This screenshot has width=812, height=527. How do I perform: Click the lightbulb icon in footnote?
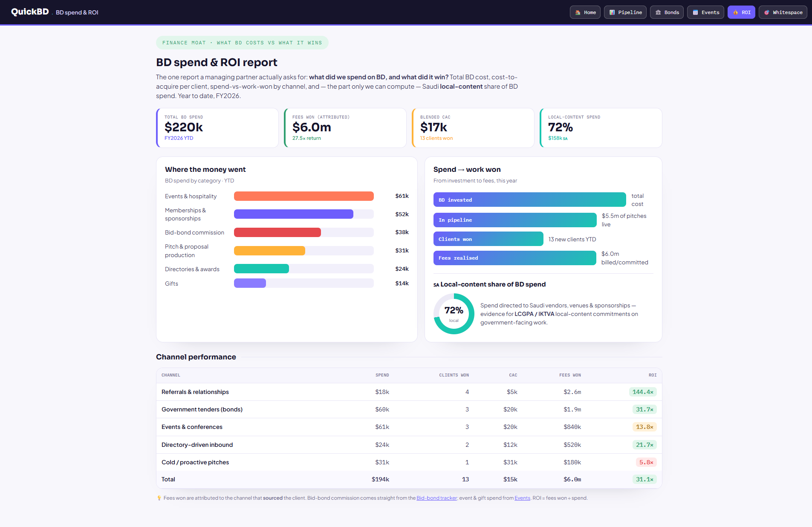click(159, 498)
